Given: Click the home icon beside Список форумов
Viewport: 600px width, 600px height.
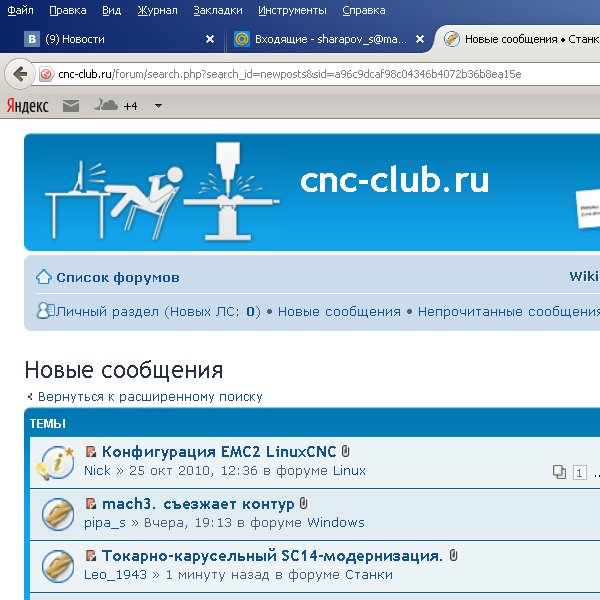Looking at the screenshot, I should tap(44, 277).
